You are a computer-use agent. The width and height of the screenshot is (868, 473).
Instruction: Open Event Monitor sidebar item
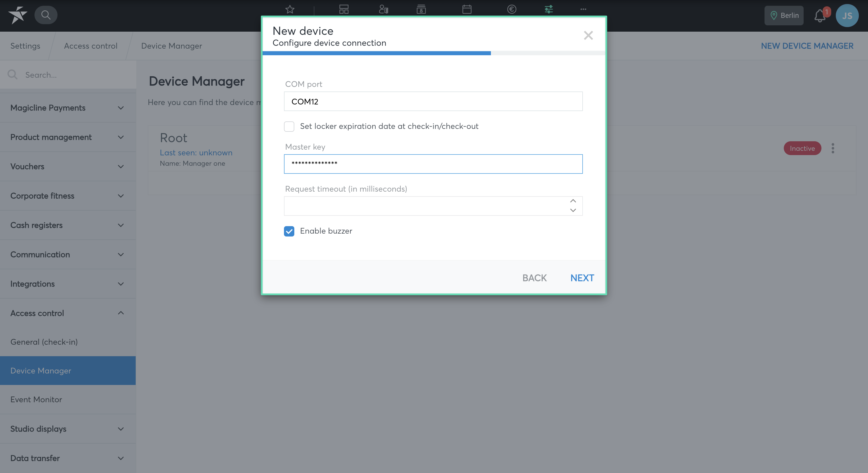(x=68, y=400)
